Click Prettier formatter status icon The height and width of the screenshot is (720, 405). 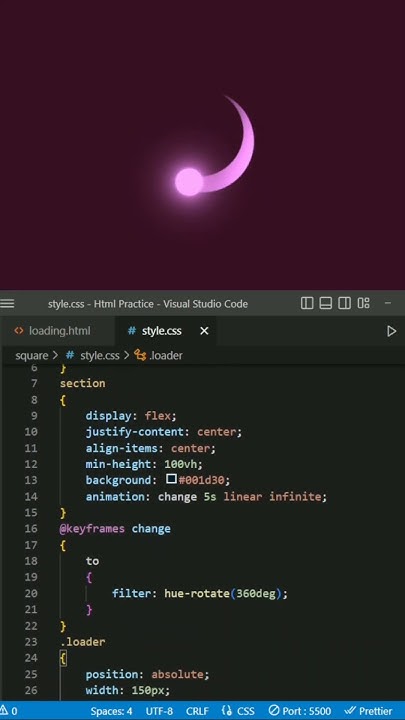pos(368,711)
